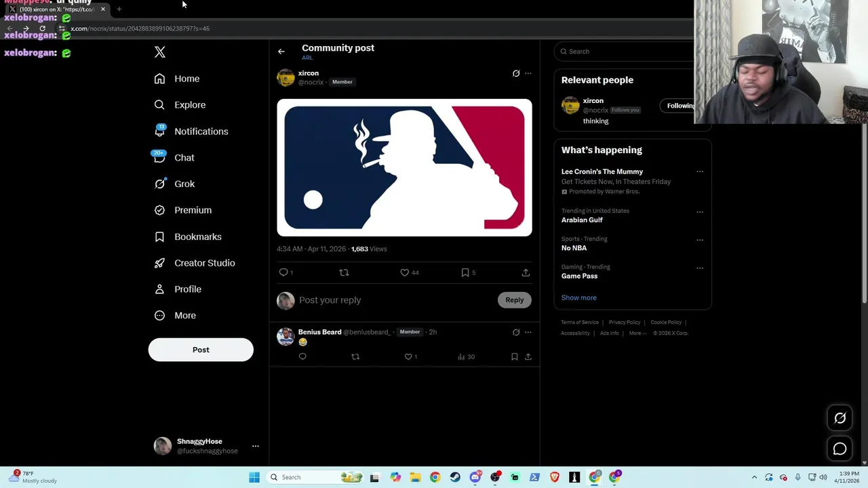Open options for Game Pass trend

click(x=700, y=268)
